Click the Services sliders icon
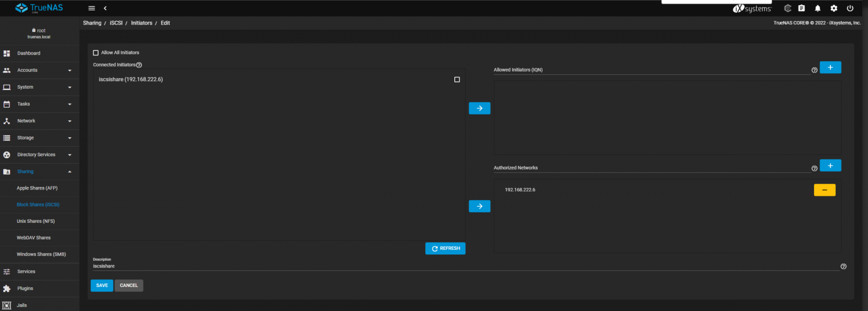 [x=7, y=272]
